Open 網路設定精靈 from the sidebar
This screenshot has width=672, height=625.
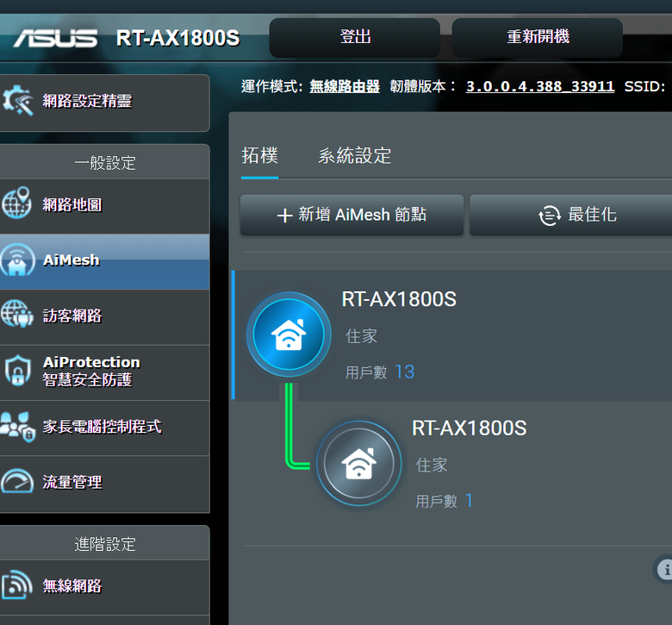point(104,103)
